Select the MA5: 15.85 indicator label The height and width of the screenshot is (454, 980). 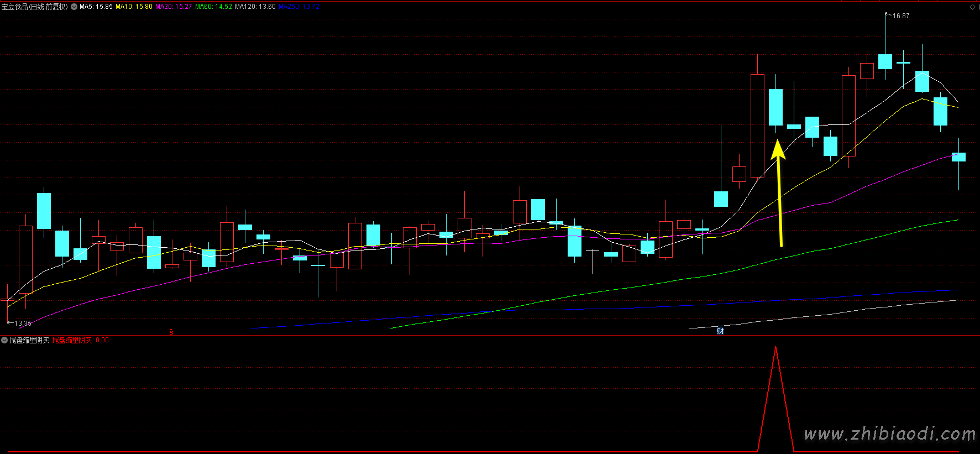click(x=96, y=7)
